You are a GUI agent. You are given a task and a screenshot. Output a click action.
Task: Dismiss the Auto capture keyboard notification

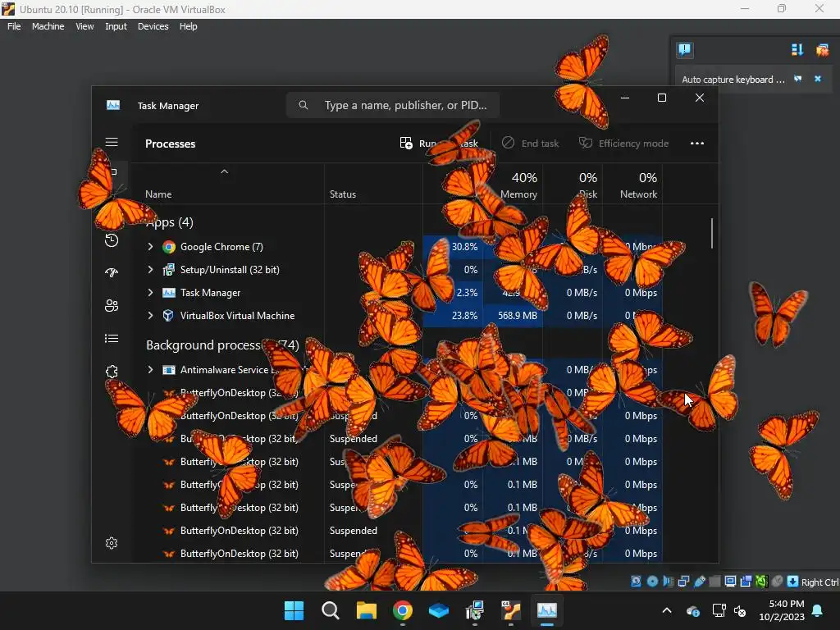pyautogui.click(x=818, y=79)
